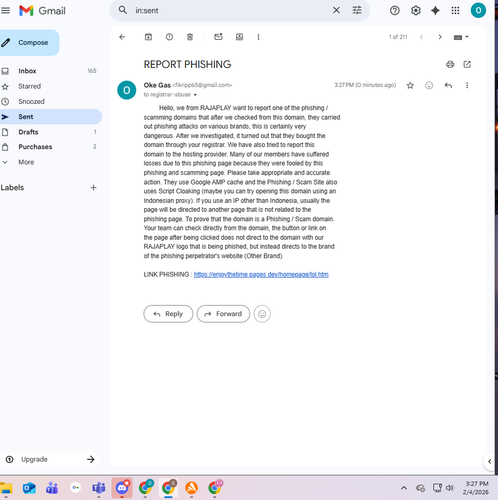Show hidden system tray icons
This screenshot has width=498, height=500.
click(x=404, y=488)
